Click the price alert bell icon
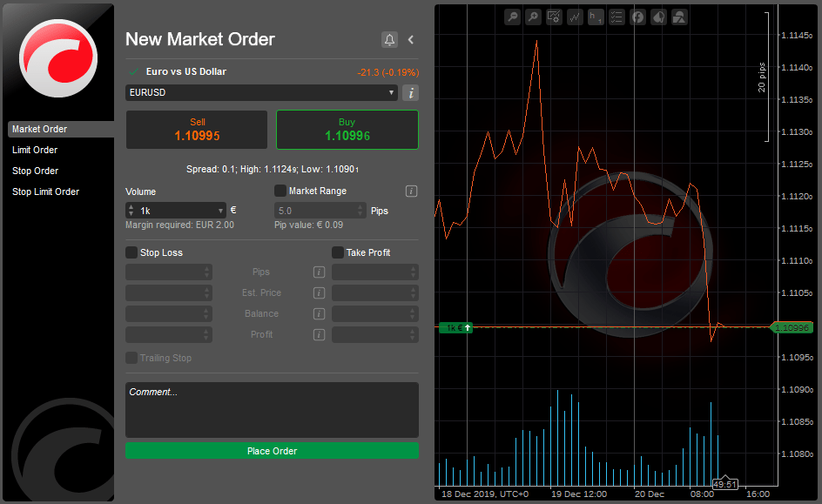 coord(389,40)
